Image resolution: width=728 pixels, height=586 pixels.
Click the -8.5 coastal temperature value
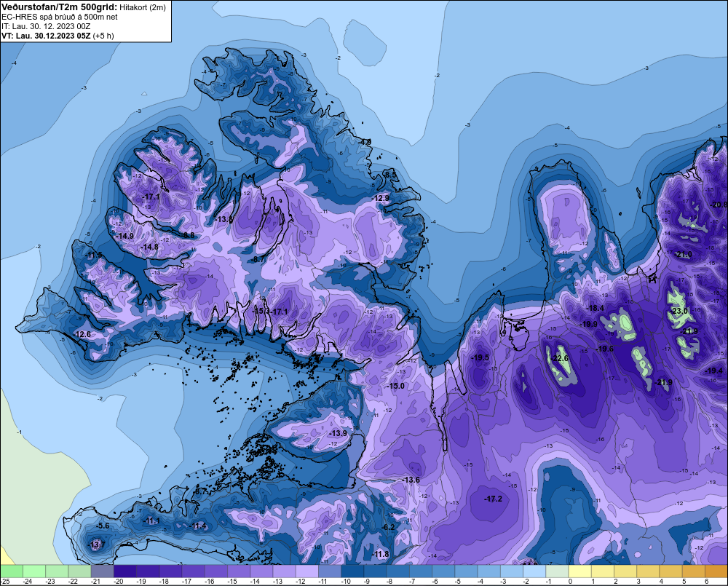pos(391,175)
